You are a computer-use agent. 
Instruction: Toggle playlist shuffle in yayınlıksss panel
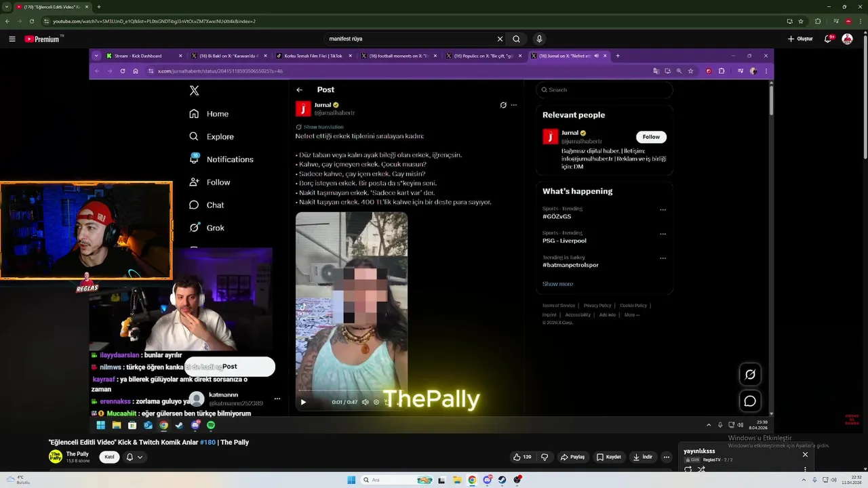[701, 469]
